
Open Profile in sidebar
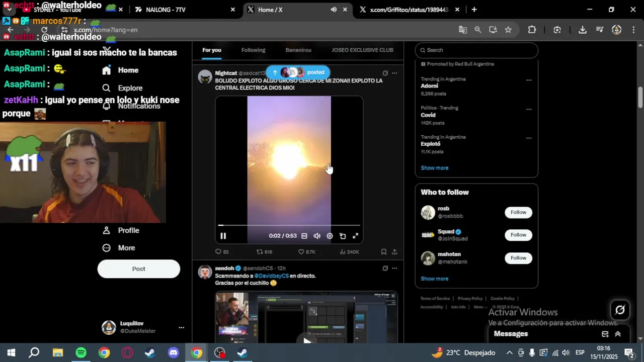coord(120,230)
